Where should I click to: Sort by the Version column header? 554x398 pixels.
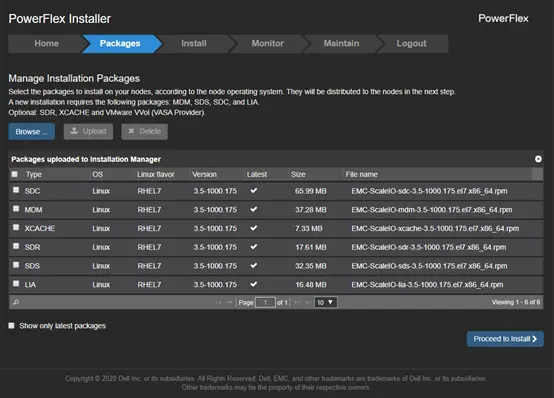pos(204,174)
